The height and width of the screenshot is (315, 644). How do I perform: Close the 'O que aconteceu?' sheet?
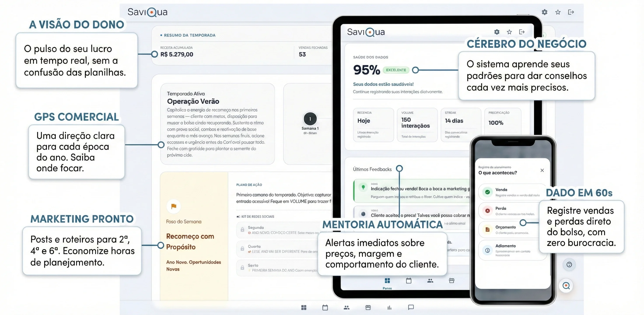(x=542, y=170)
